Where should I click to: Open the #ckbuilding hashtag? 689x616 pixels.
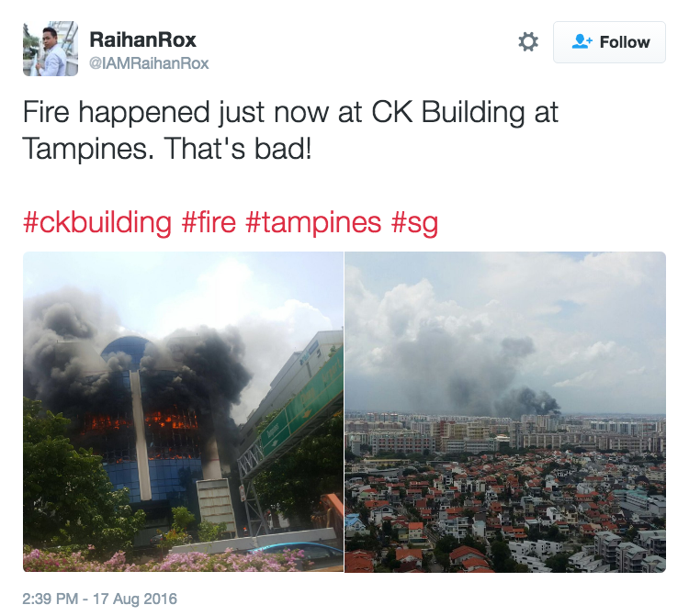point(97,222)
